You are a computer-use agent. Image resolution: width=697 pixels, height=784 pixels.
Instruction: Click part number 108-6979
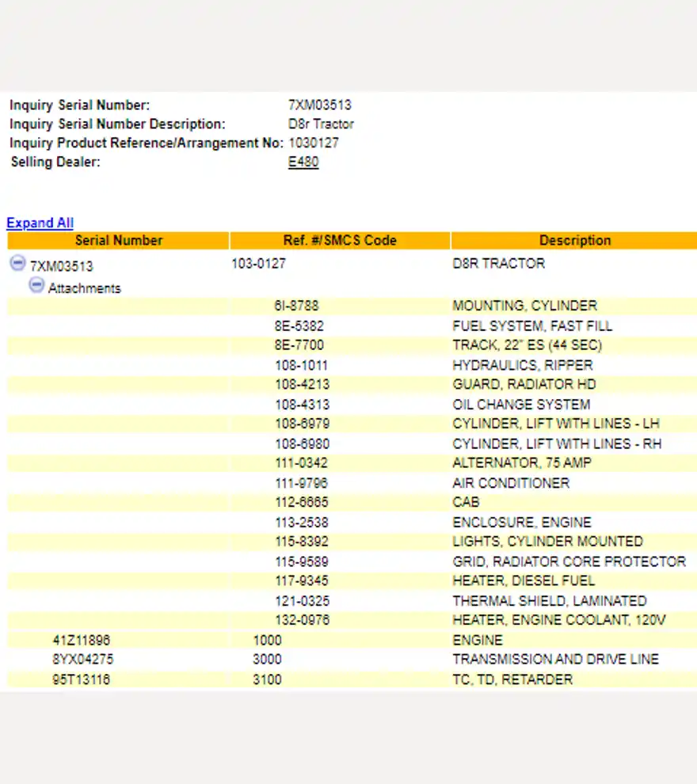(x=303, y=424)
